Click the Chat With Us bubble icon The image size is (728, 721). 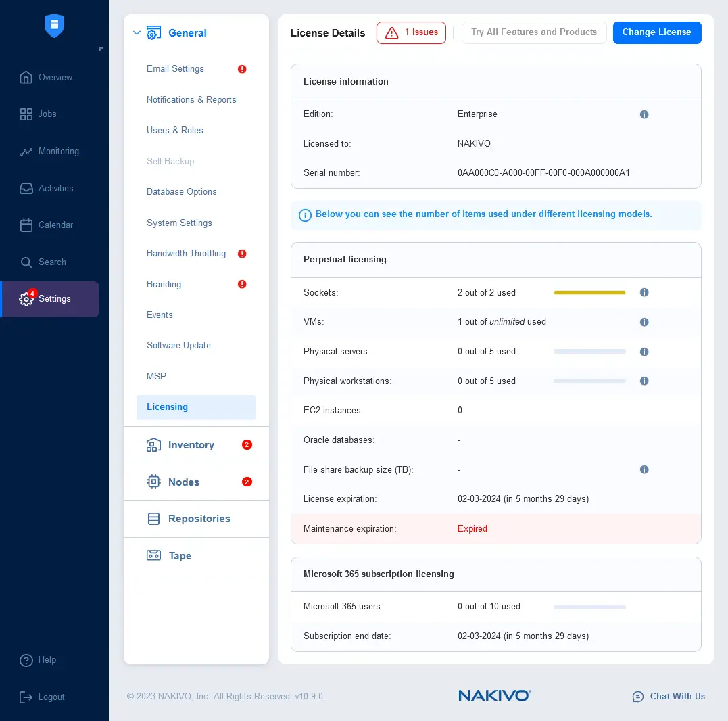638,697
